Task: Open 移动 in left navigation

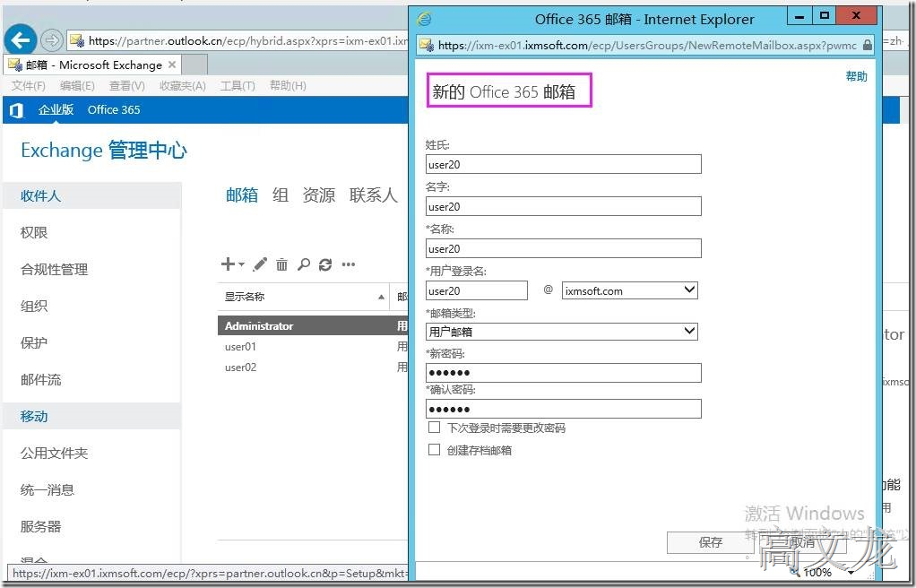Action: (92, 416)
